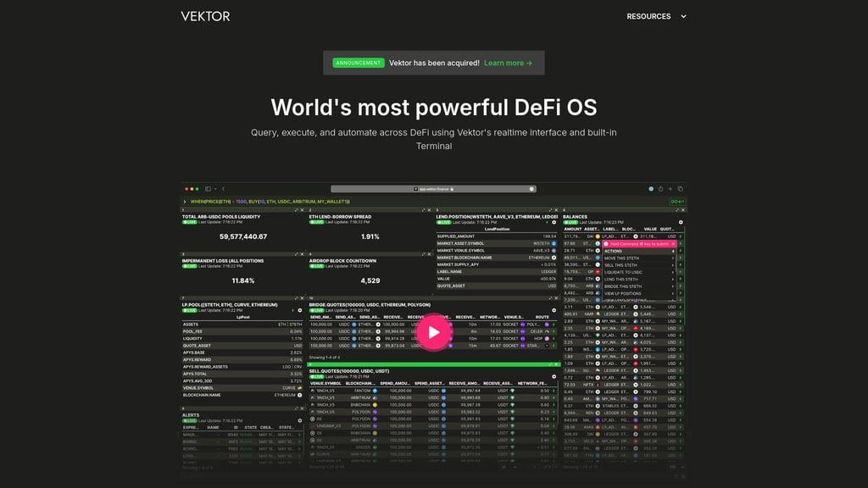Viewport: 868px width, 488px height.
Task: Open settings gear of the BRIDGE.QUOTES panel
Action: 554,310
